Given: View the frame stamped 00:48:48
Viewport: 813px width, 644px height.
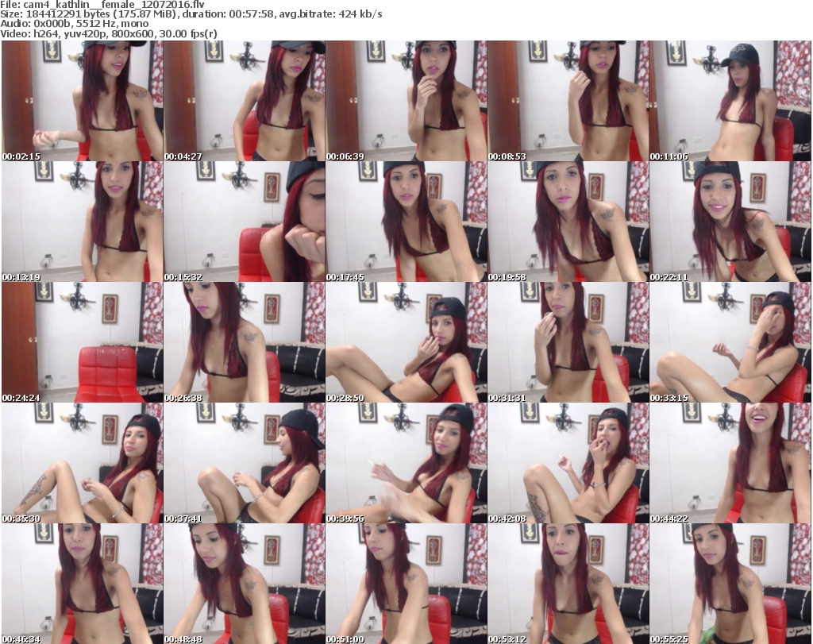Looking at the screenshot, I should coord(245,584).
